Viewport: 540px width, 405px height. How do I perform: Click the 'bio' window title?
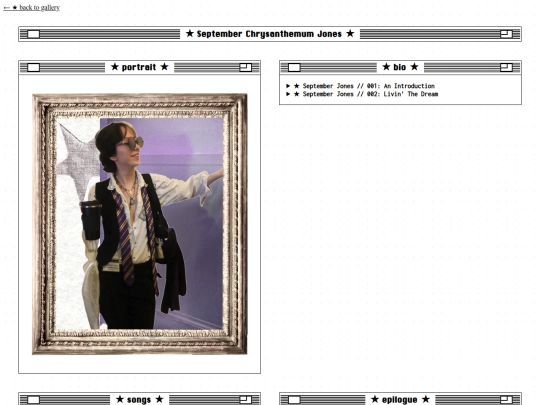pyautogui.click(x=400, y=67)
